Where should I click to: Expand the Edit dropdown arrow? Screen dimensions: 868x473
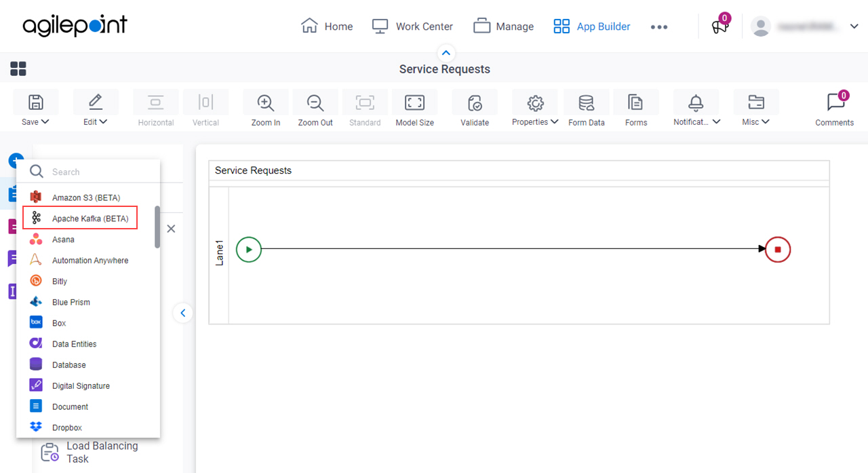(103, 122)
